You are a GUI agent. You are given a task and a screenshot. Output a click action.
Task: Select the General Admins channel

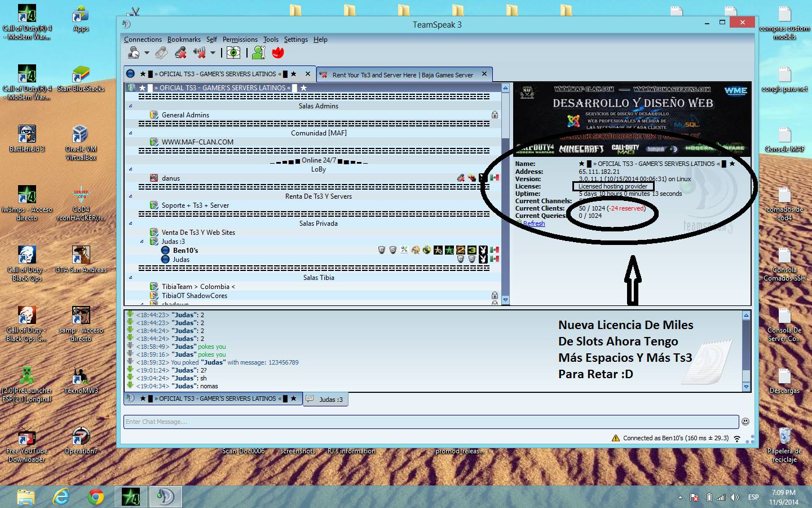186,115
